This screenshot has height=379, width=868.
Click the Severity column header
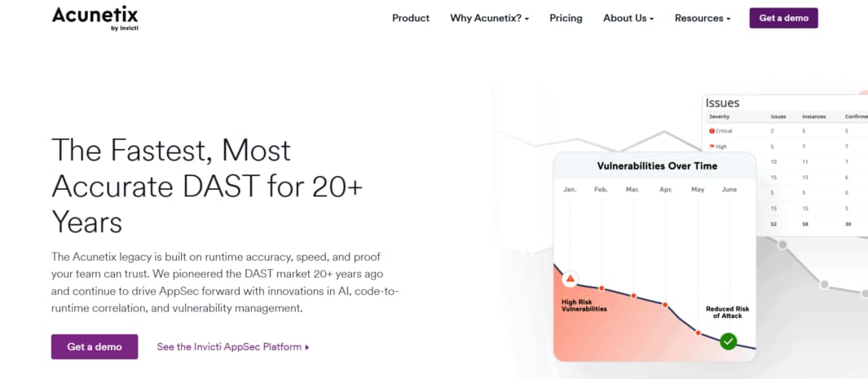719,117
